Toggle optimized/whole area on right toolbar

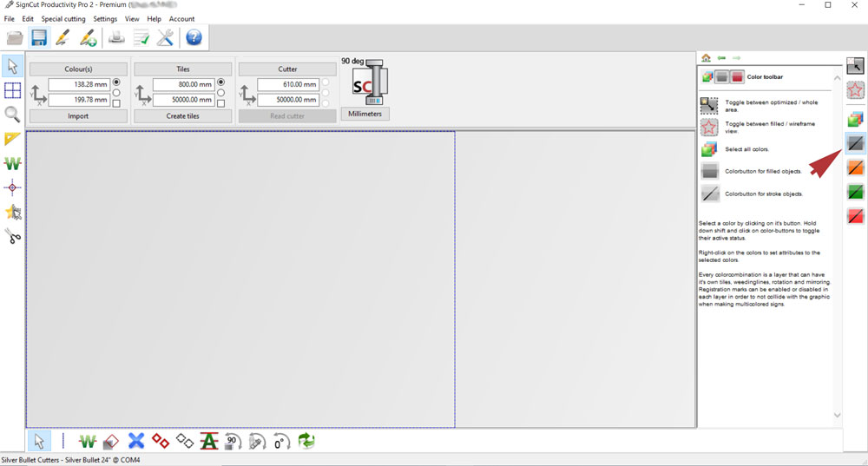855,66
